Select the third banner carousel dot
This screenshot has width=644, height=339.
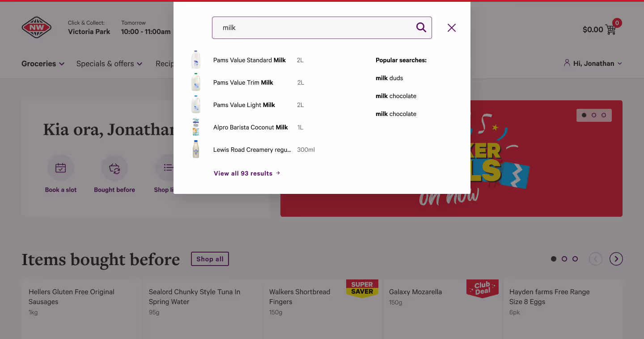[x=604, y=115]
